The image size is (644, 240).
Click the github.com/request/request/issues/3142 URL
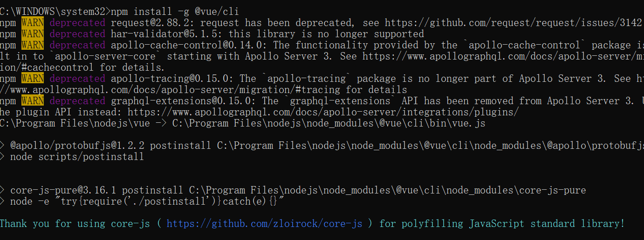(513, 23)
